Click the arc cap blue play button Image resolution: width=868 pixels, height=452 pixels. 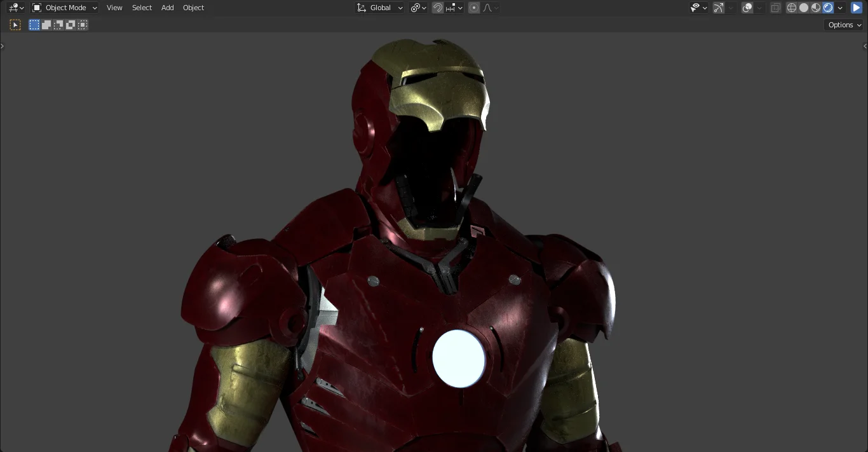pyautogui.click(x=856, y=7)
